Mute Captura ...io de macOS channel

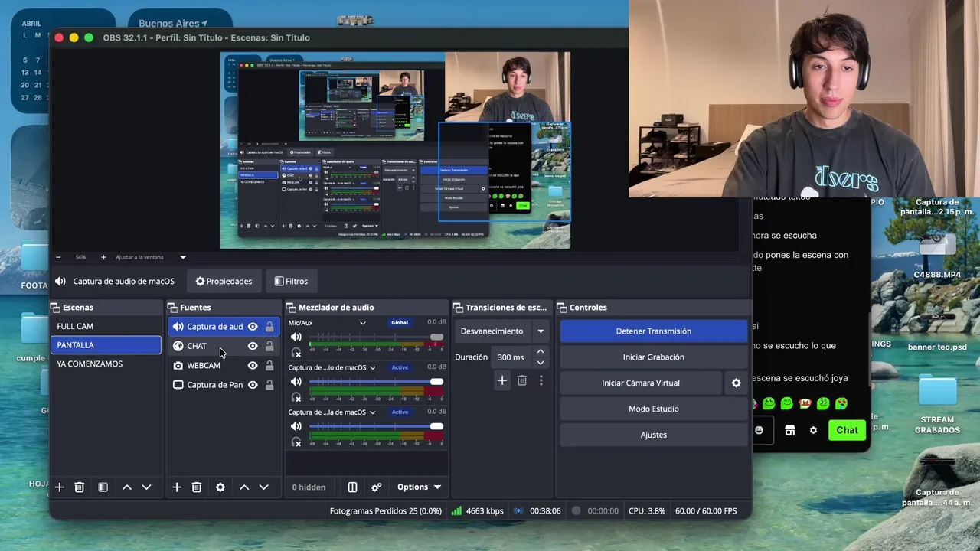(296, 382)
